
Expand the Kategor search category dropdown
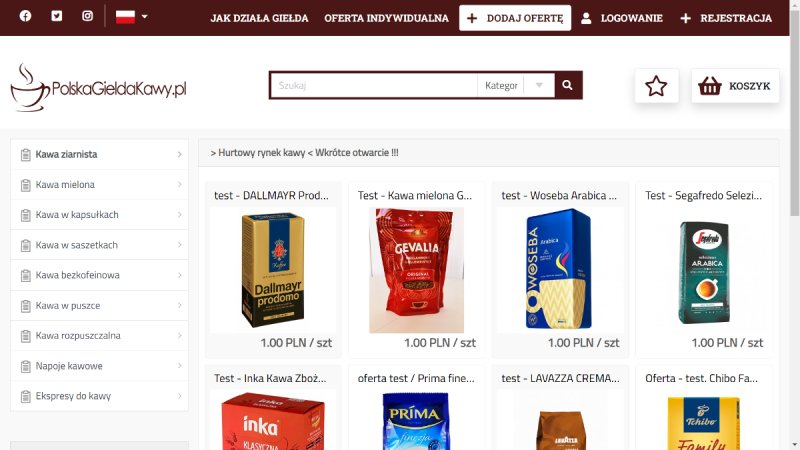pyautogui.click(x=516, y=85)
